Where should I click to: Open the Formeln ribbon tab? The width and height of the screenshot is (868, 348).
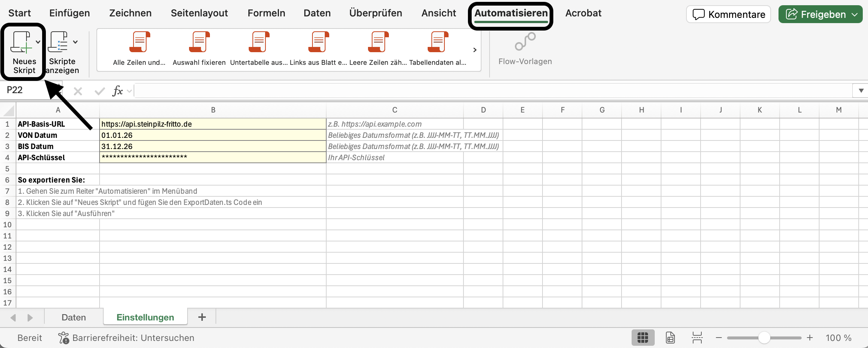[266, 13]
